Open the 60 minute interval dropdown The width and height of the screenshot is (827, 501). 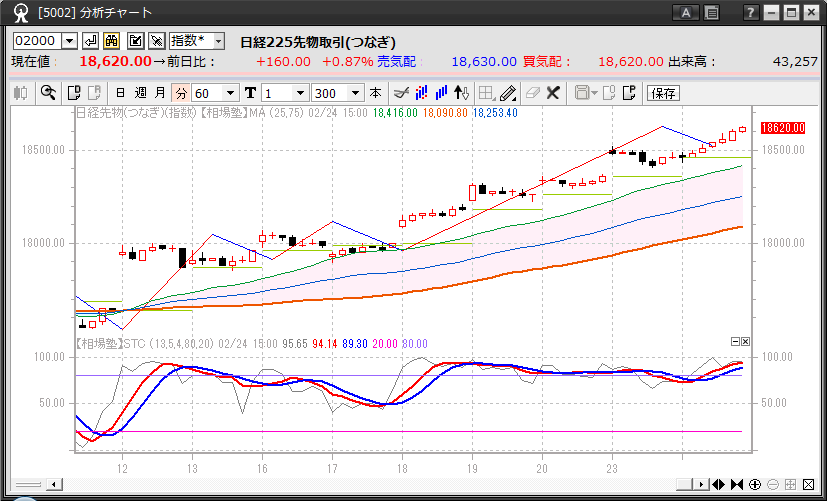[232, 93]
